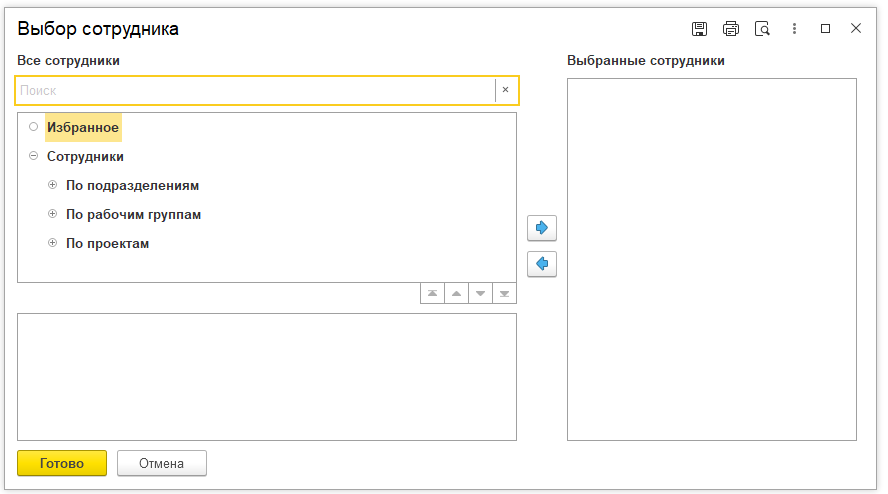Click the printer icon in title bar

(x=731, y=29)
